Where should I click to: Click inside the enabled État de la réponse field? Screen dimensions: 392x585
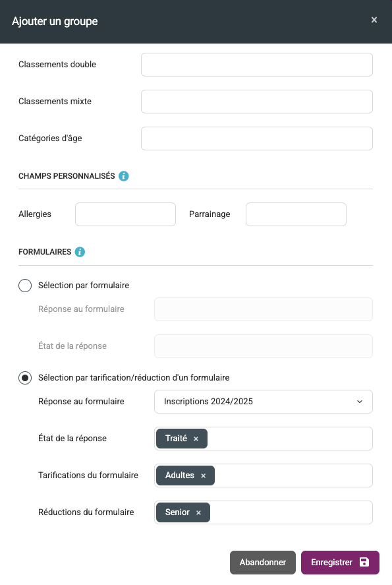pyautogui.click(x=289, y=439)
